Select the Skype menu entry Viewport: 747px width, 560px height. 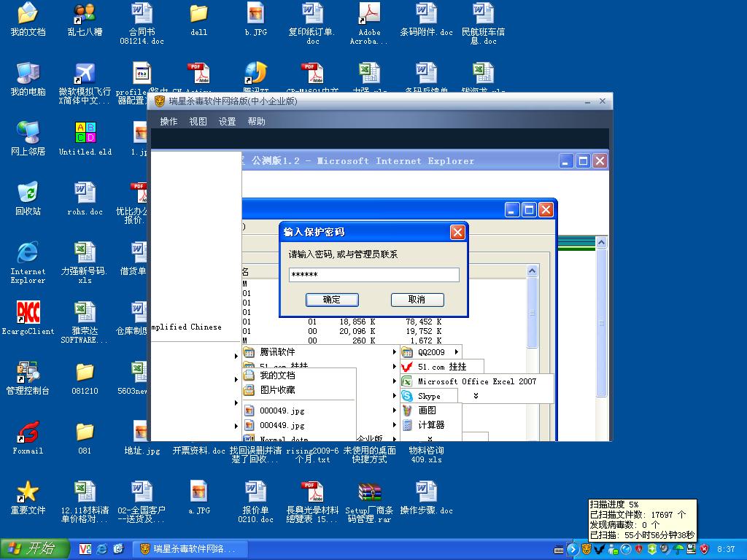pos(429,396)
